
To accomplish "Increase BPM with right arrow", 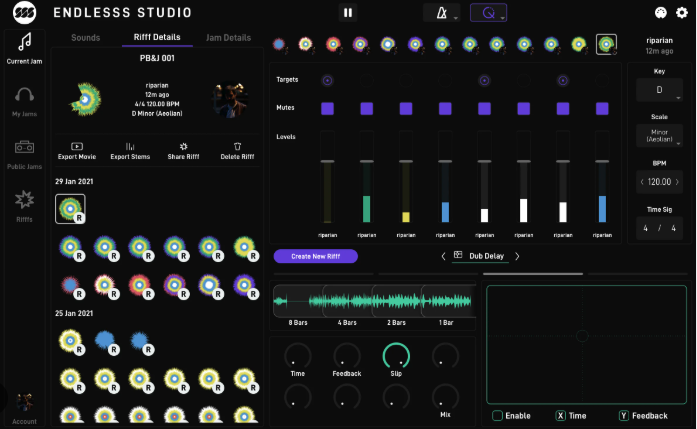I will click(x=677, y=182).
